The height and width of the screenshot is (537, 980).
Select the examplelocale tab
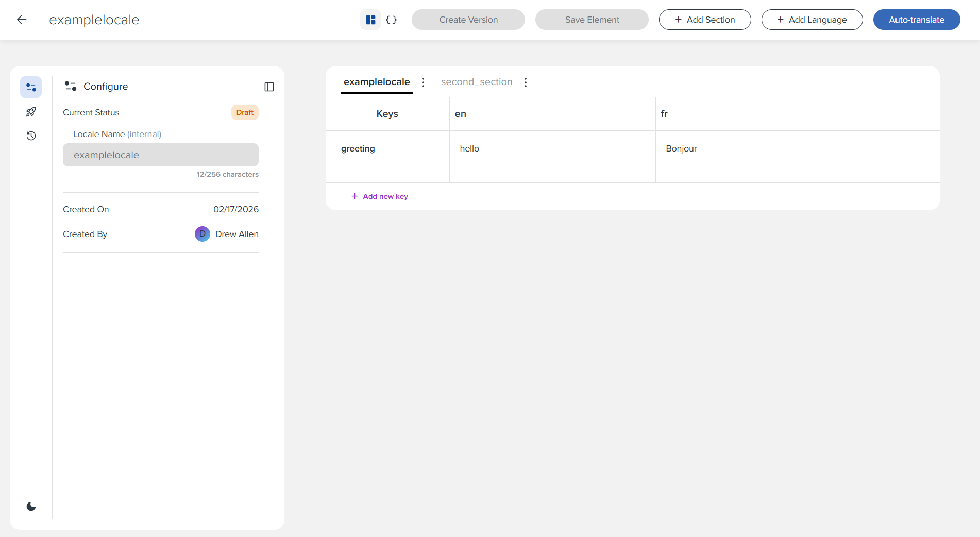coord(377,81)
